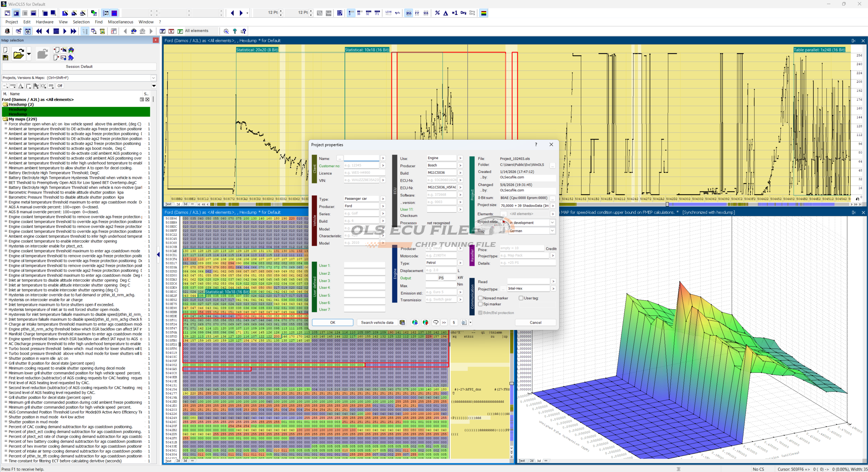
Task: Open the Map language dropdown showing German
Action: click(552, 231)
